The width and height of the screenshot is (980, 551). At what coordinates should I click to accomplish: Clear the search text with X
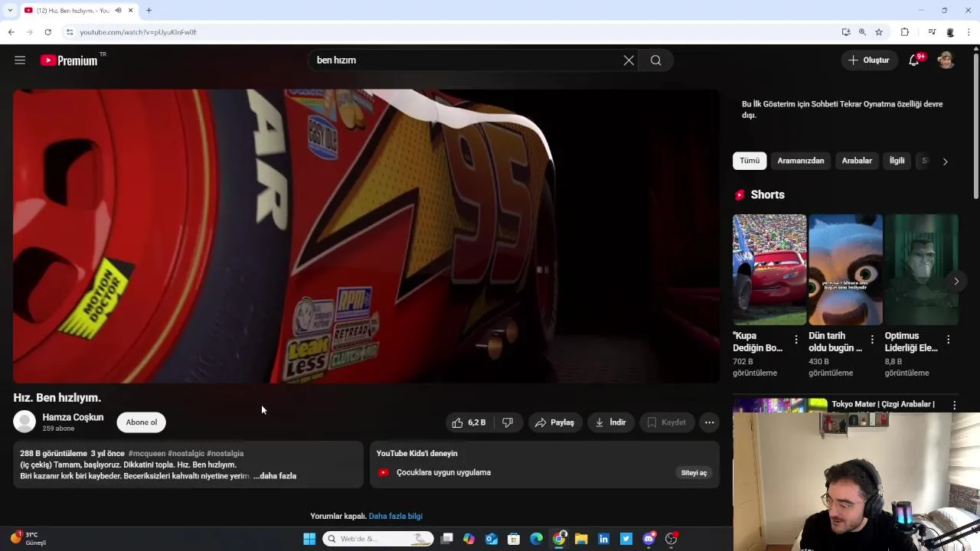(x=629, y=60)
